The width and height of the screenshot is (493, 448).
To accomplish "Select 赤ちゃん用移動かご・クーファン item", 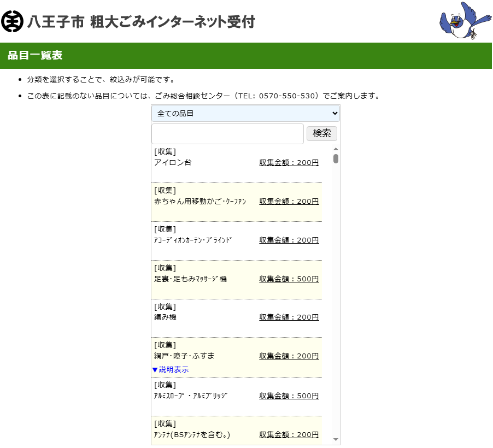I will pyautogui.click(x=200, y=202).
